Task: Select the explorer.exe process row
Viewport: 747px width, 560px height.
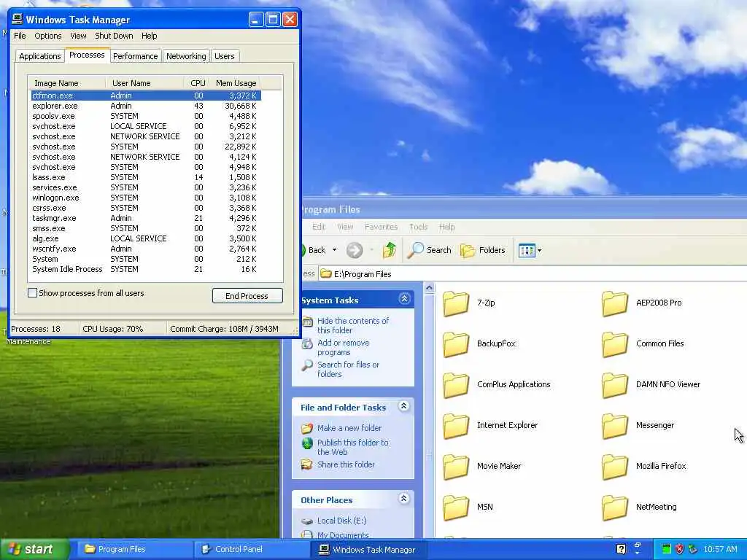Action: click(146, 106)
